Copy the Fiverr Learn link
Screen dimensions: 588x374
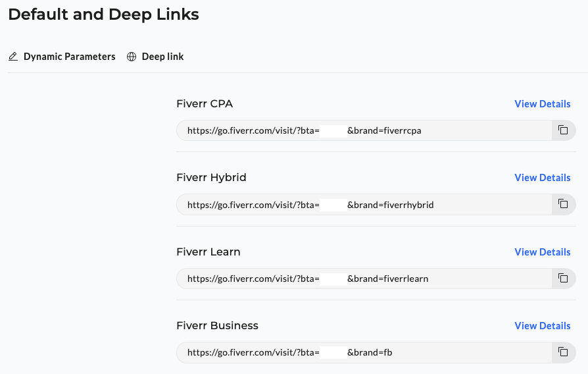pyautogui.click(x=563, y=279)
